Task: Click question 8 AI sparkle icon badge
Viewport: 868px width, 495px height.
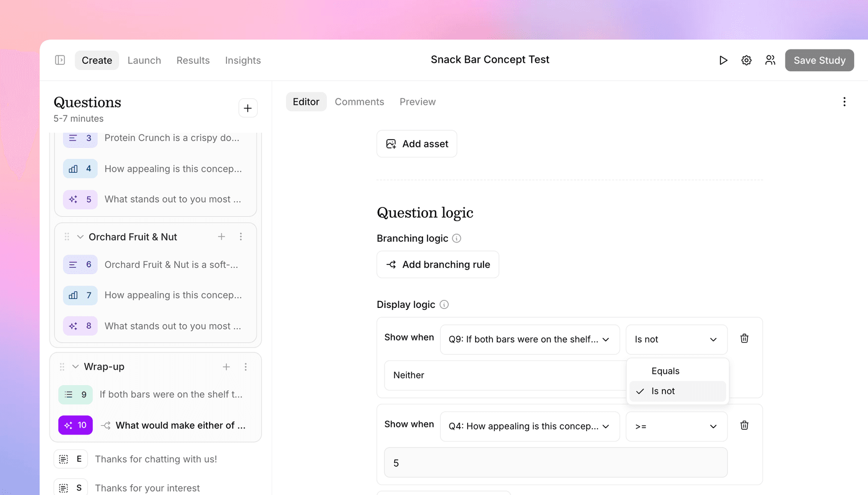Action: click(80, 326)
